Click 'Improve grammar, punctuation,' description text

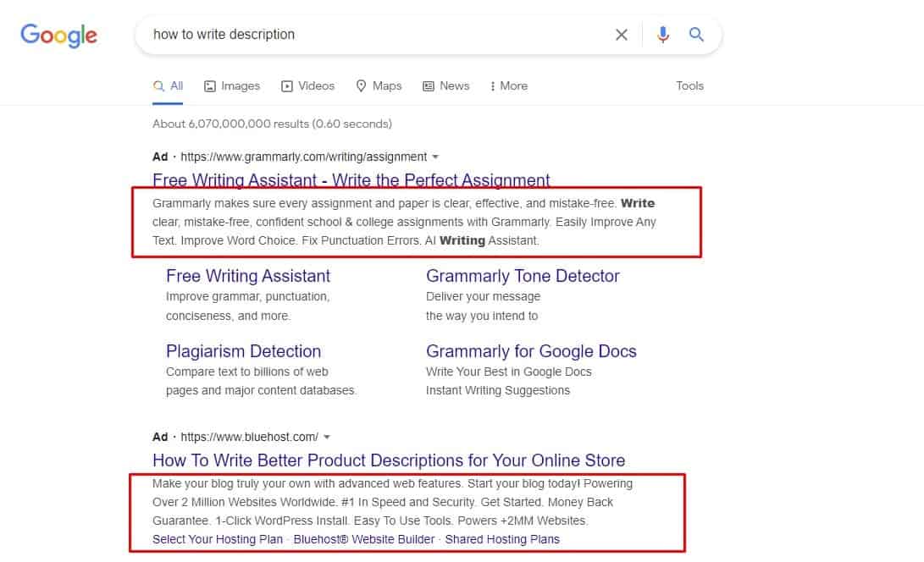coord(247,296)
